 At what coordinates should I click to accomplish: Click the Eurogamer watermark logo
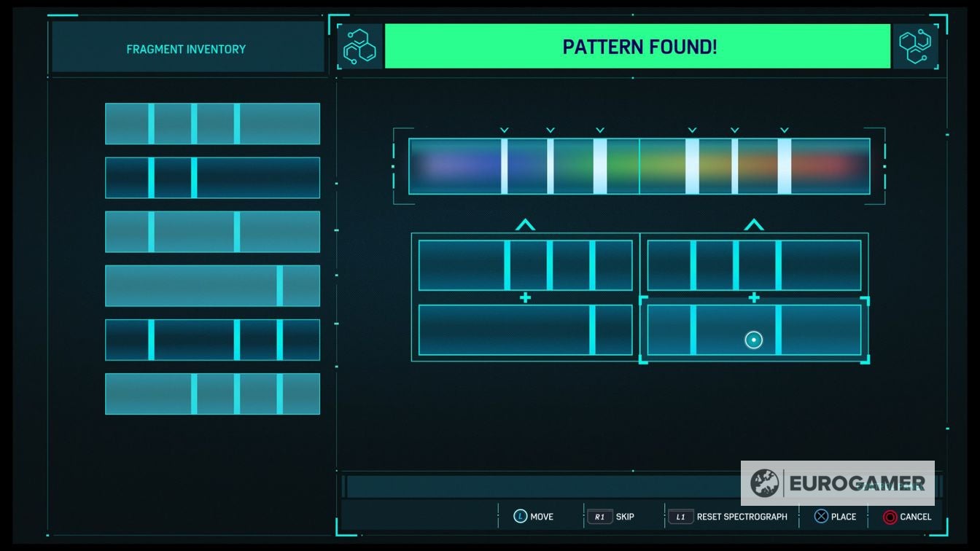point(837,483)
